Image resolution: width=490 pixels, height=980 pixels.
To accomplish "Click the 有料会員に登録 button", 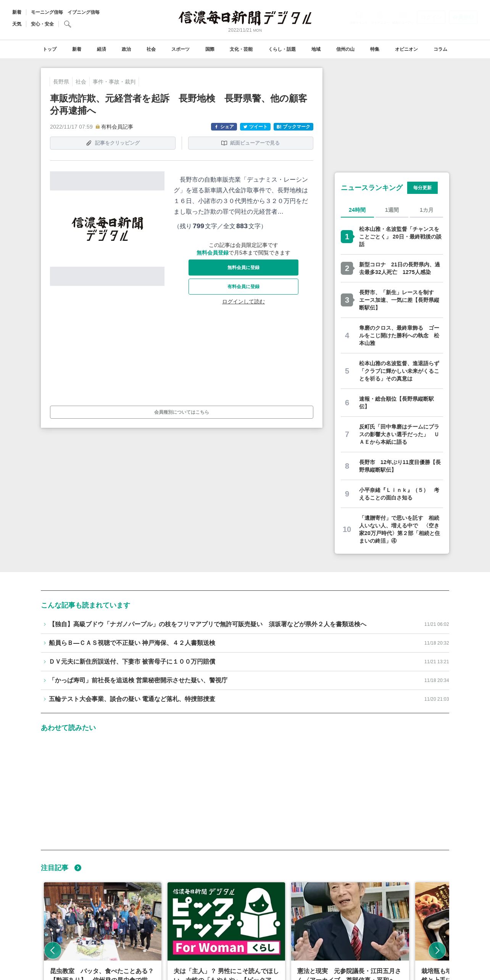I will pos(243,287).
